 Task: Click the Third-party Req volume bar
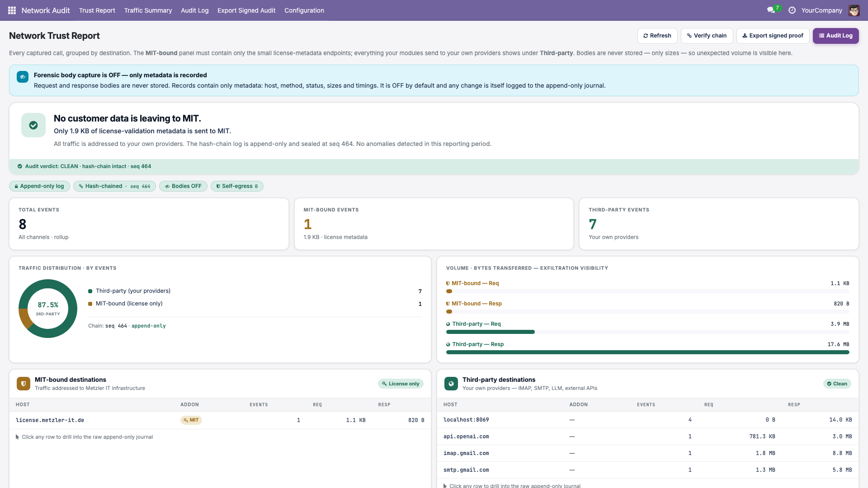[647, 332]
